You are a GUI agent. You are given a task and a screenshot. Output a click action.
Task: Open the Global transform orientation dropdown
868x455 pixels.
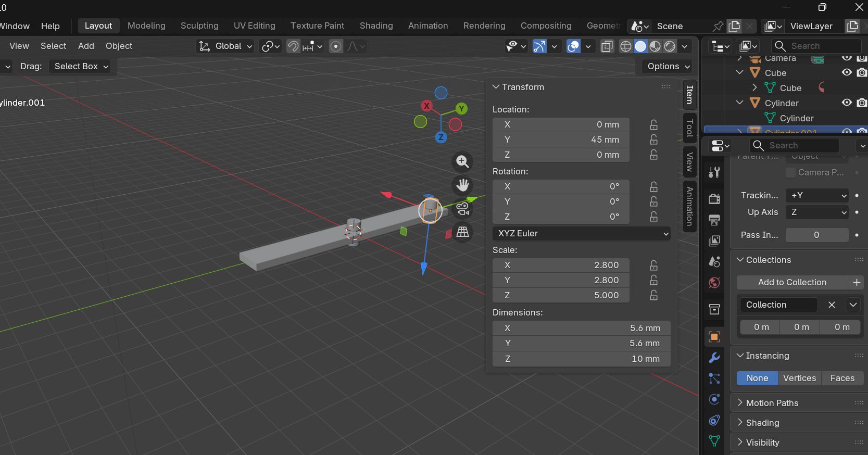click(x=225, y=46)
